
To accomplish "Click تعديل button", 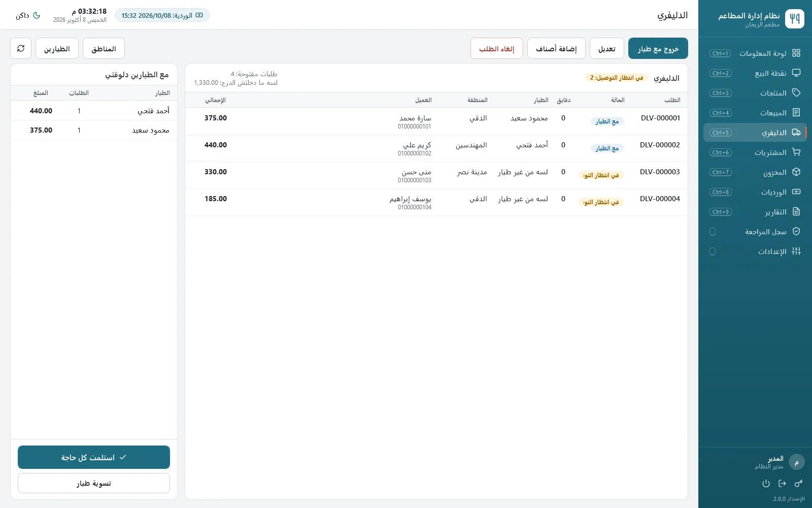I will pos(607,48).
